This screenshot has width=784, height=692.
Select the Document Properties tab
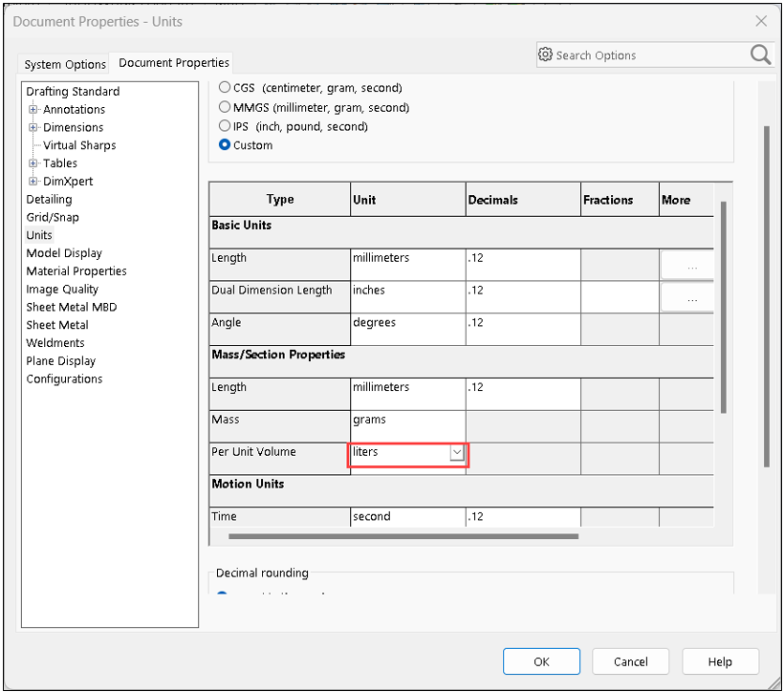(x=172, y=62)
